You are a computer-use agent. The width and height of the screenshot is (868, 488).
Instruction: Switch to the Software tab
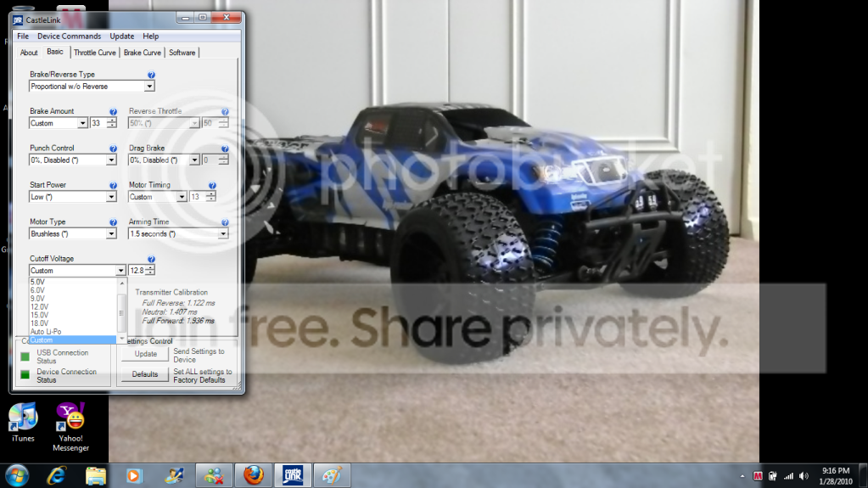pos(182,53)
